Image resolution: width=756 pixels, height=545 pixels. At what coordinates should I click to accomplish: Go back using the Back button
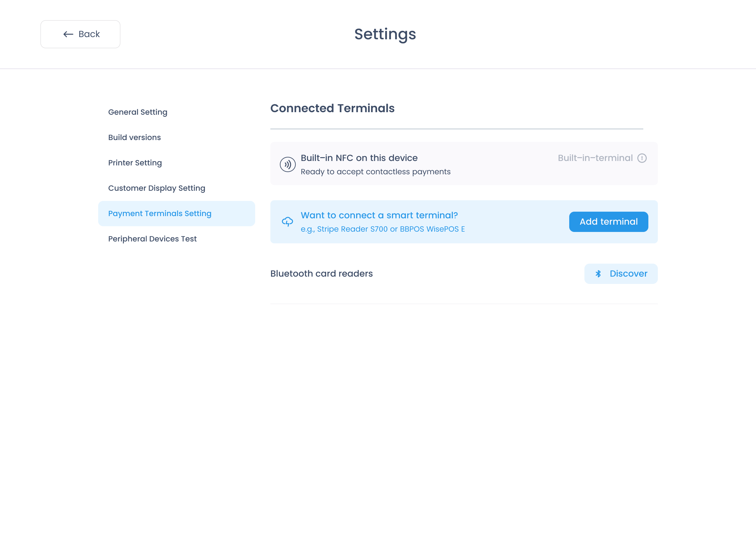click(x=80, y=34)
